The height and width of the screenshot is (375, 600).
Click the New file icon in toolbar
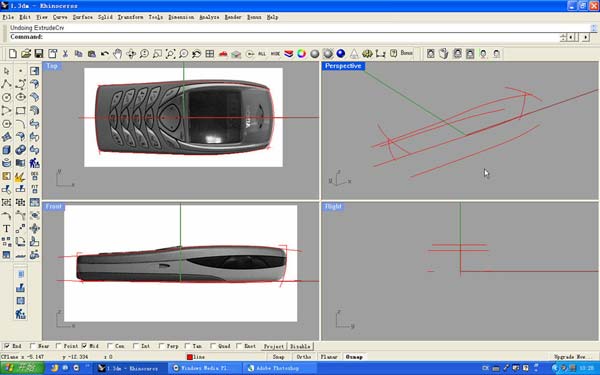(13, 54)
